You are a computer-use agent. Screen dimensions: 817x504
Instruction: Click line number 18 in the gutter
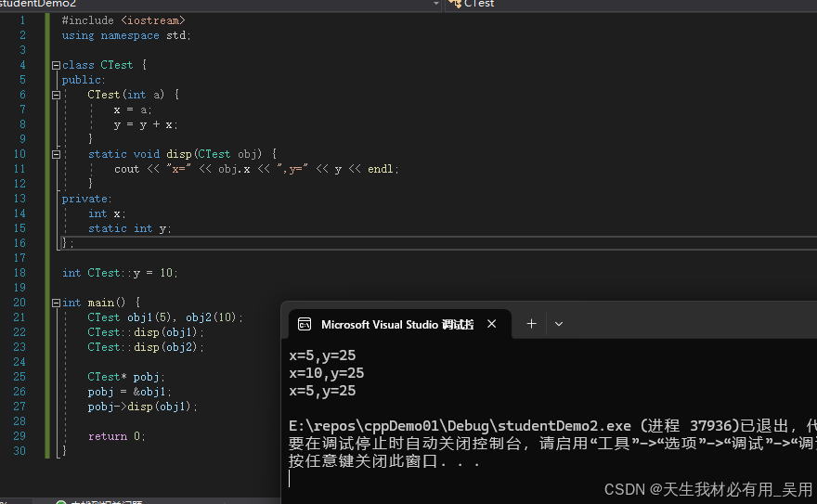point(19,273)
